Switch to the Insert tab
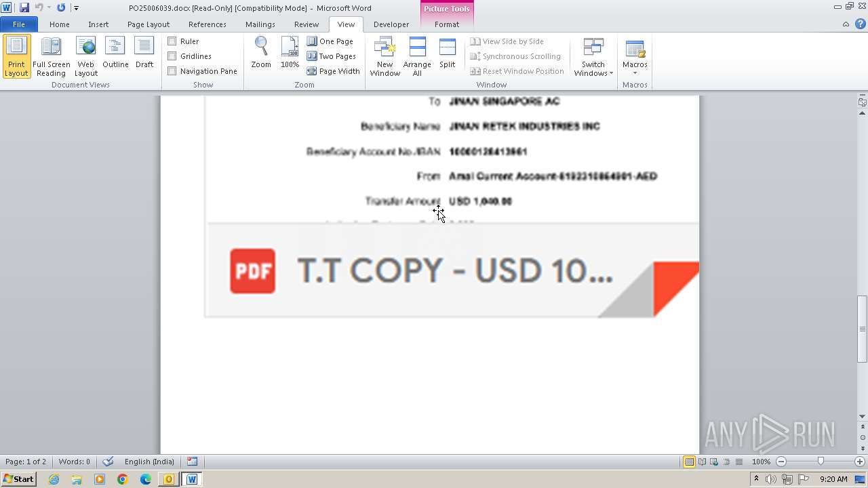 98,24
